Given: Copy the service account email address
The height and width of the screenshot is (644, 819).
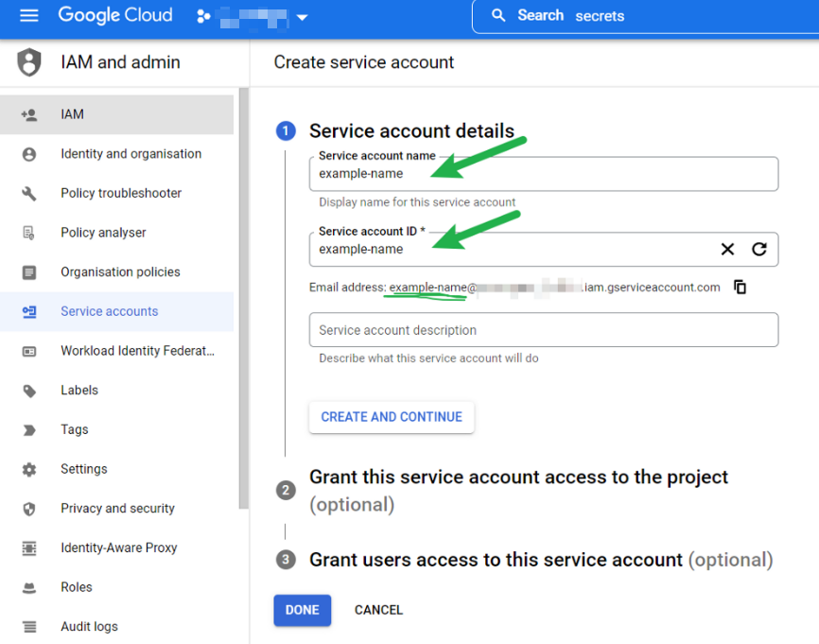Looking at the screenshot, I should click(x=740, y=287).
